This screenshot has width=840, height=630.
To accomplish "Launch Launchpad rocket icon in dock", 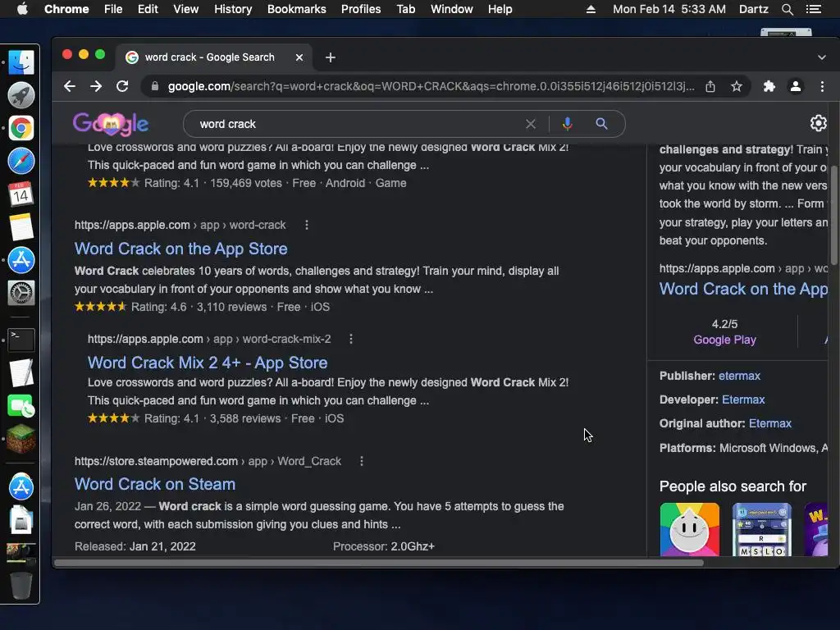I will coord(21,95).
